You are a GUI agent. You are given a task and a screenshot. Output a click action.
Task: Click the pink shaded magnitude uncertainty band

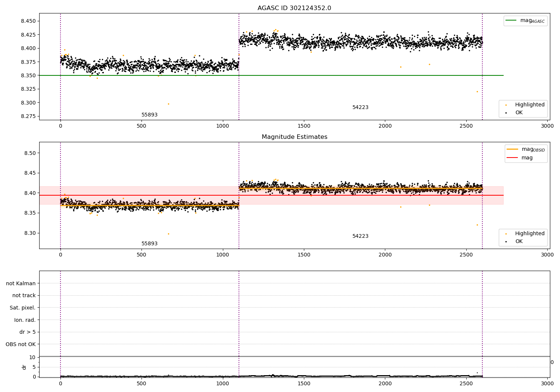(271, 195)
